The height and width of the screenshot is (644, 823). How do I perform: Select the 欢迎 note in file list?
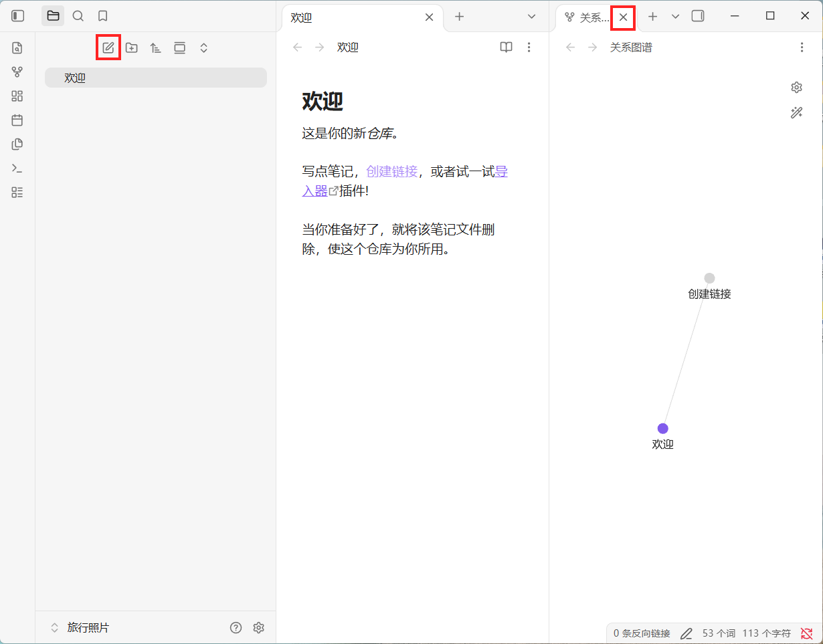(x=156, y=78)
